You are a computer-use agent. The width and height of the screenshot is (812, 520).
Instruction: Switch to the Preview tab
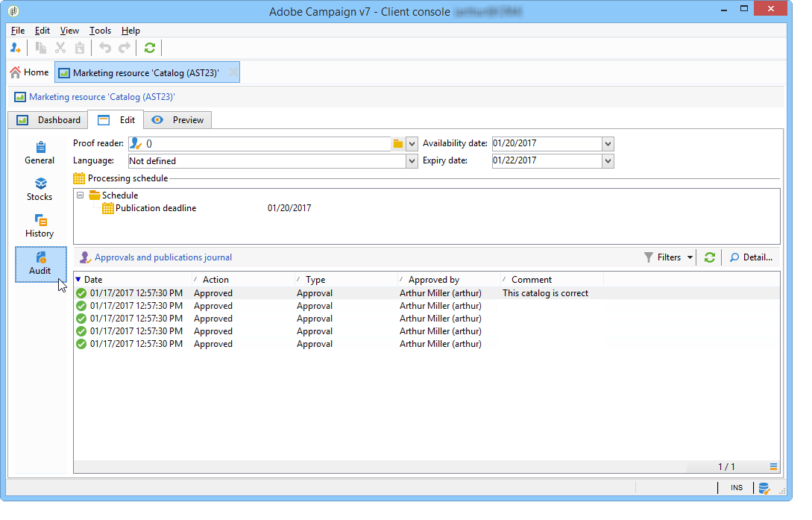pos(177,120)
